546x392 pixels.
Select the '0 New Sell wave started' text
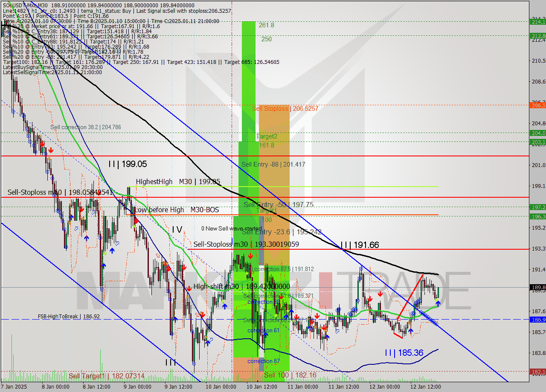tap(232, 229)
